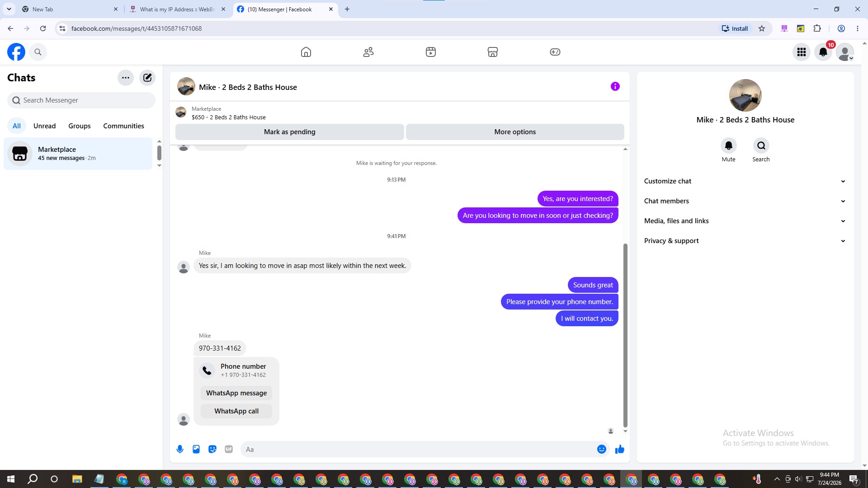Click the Search Messenger field
Image resolution: width=868 pixels, height=488 pixels.
pyautogui.click(x=81, y=100)
